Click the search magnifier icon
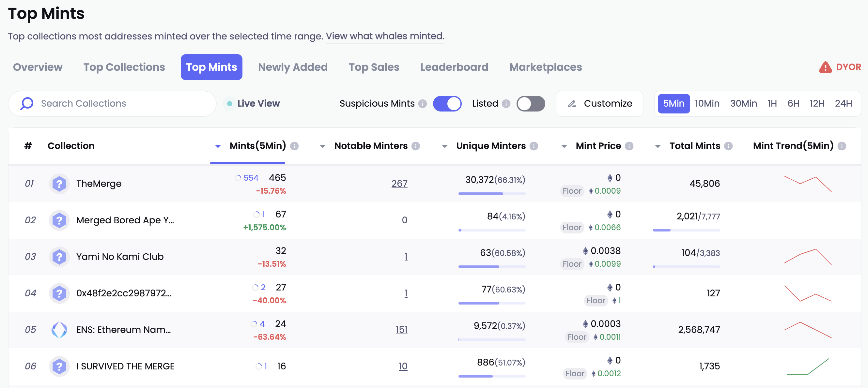The height and width of the screenshot is (388, 868). coord(27,103)
